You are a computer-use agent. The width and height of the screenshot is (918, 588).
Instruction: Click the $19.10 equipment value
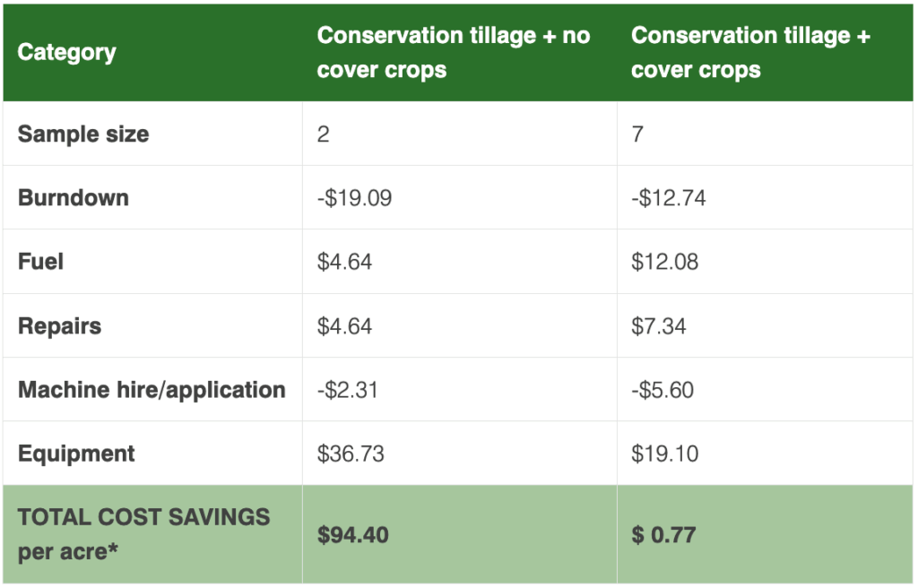click(664, 454)
